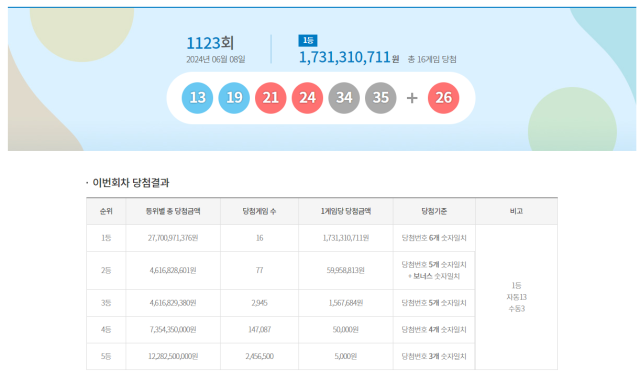Screen dimensions: 640x380
Task: Click the gray number 34 ball
Action: 344,98
